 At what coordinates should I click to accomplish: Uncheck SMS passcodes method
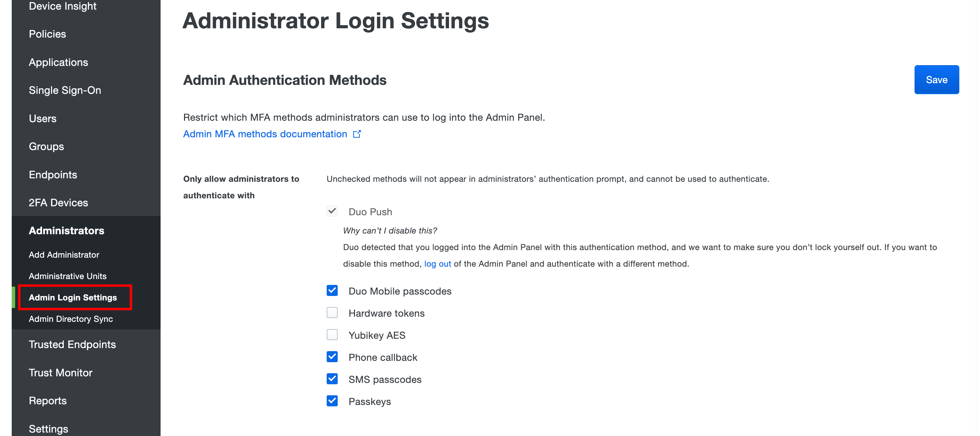(332, 379)
